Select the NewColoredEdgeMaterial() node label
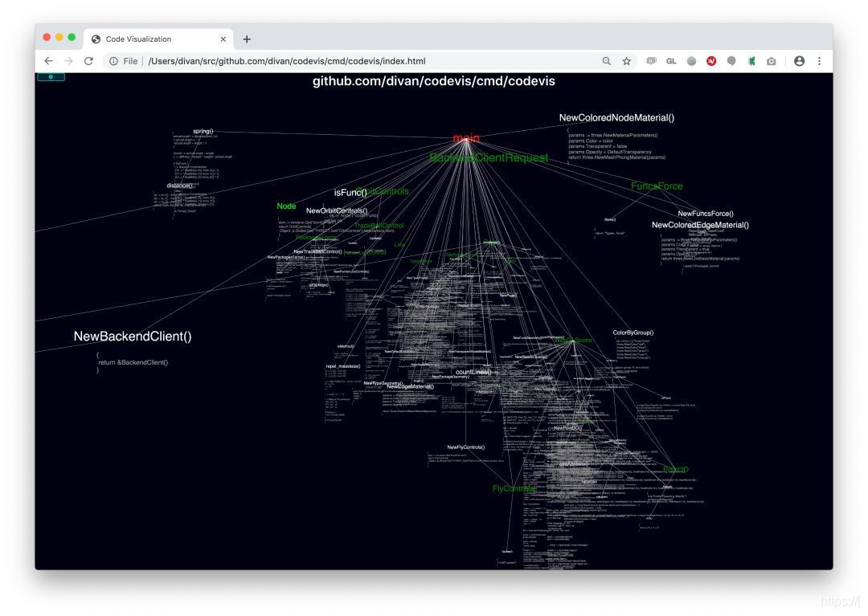 700,225
